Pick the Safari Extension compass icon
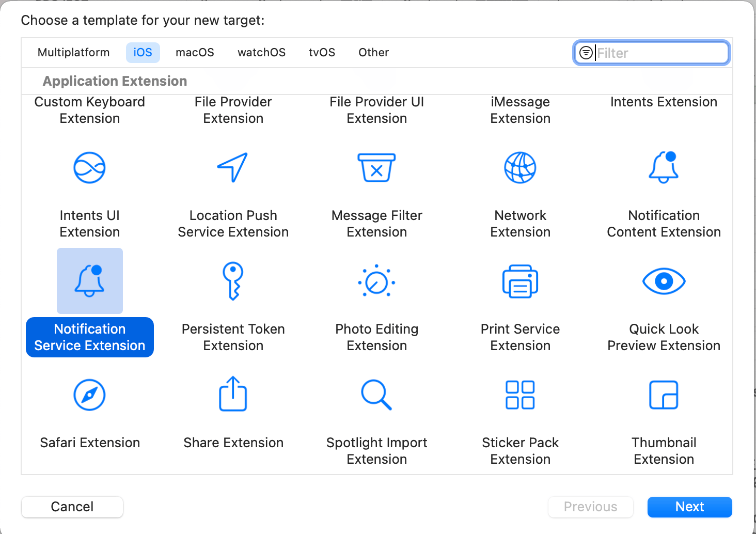Screen dimensions: 756x534 click(x=89, y=395)
